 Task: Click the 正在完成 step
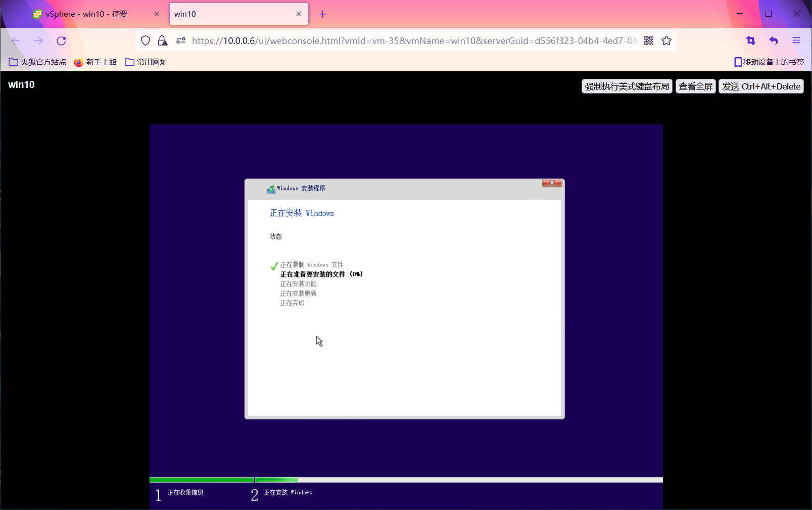(292, 303)
